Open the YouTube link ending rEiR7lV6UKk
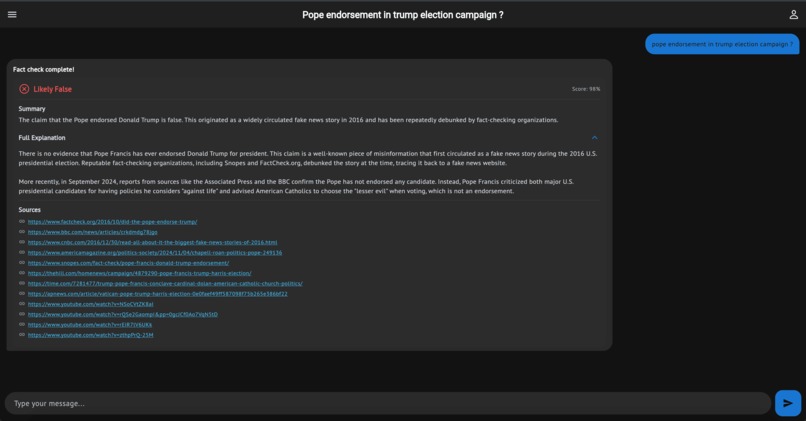Screen dimensions: 806x421 (x=90, y=325)
